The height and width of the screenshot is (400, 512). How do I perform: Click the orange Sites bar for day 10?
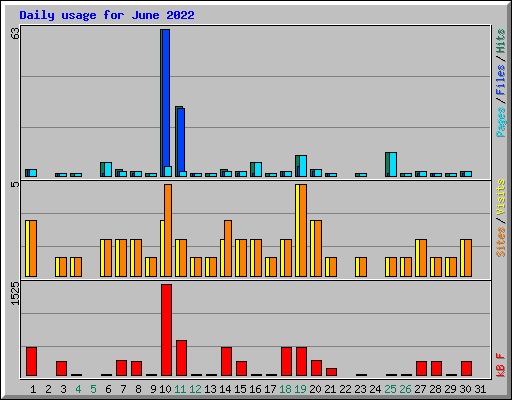tap(168, 230)
